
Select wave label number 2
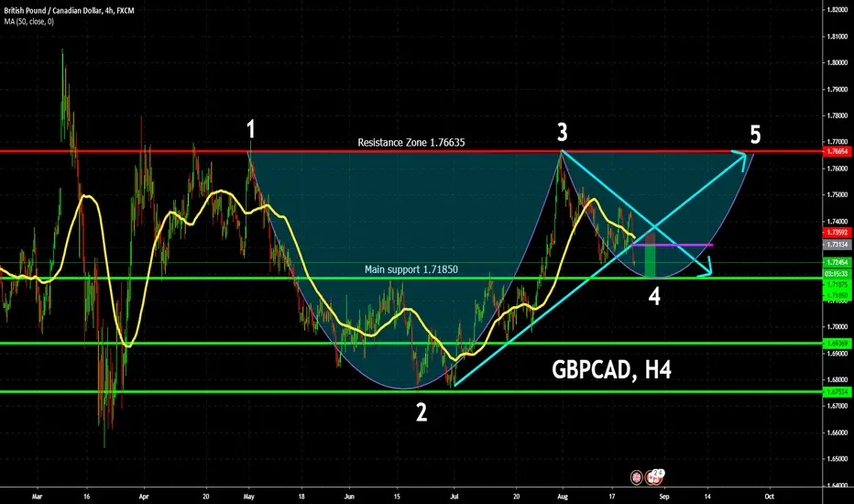[x=422, y=412]
